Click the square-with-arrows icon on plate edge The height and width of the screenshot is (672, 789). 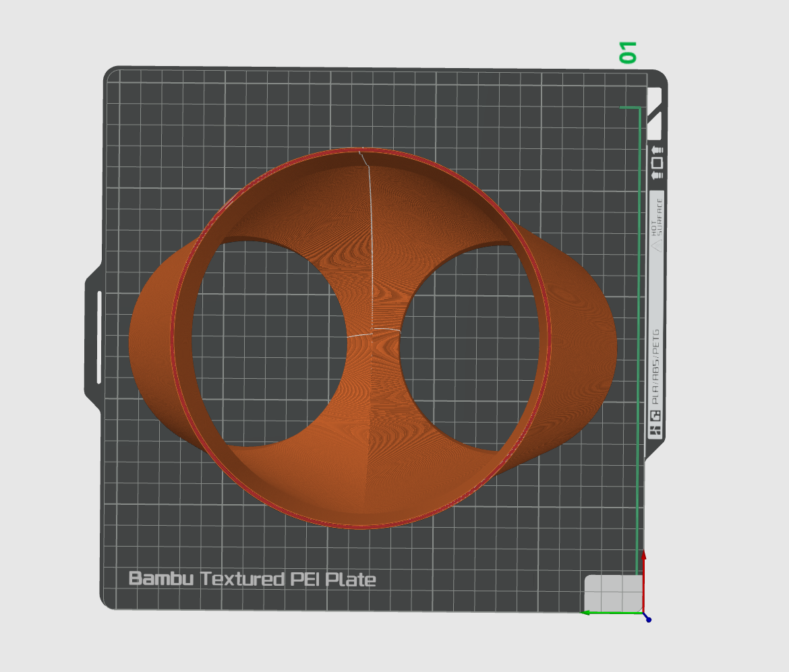[x=655, y=162]
